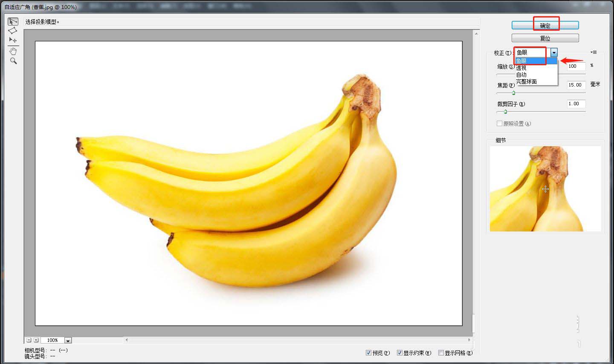
Task: Toggle the 显示约束 checkbox
Action: pos(400,352)
